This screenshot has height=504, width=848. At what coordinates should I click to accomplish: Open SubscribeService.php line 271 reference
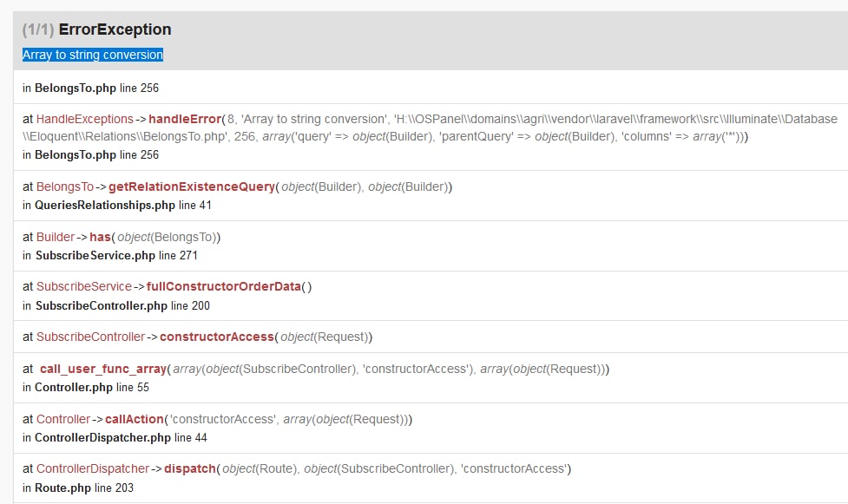click(95, 256)
